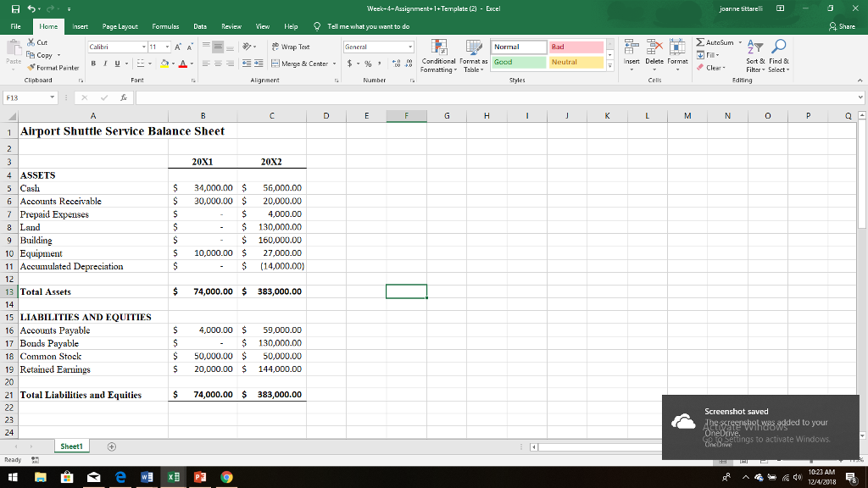Toggle bold formatting
Screen dimensions: 868x488
93,64
